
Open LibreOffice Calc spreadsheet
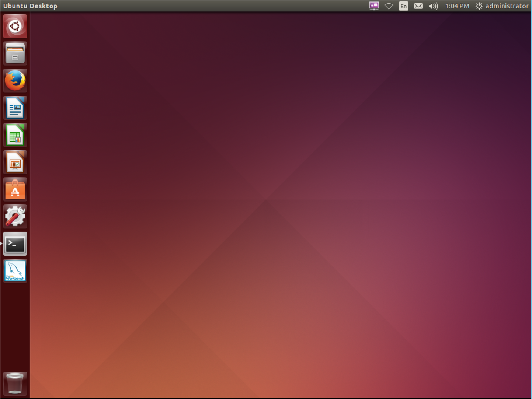click(15, 135)
